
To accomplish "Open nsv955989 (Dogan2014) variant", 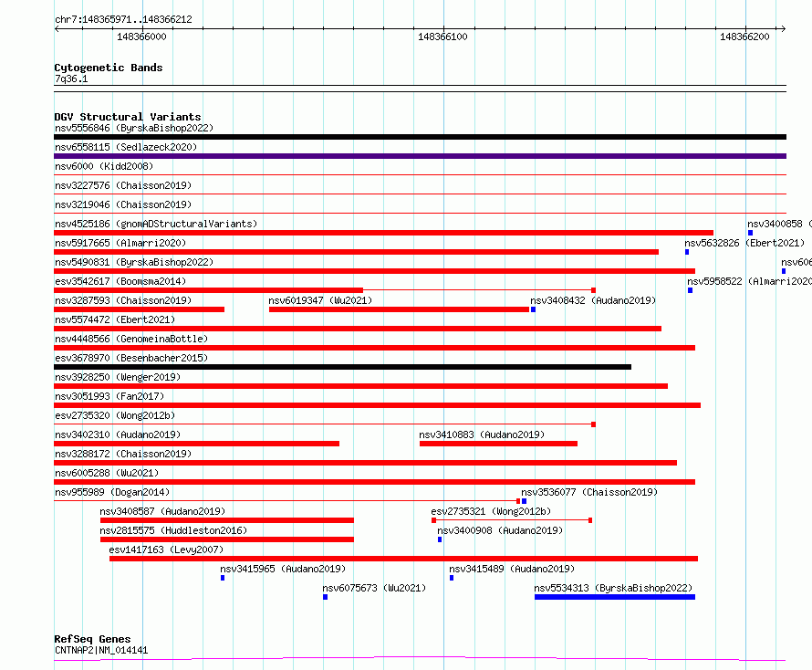I will (x=112, y=492).
